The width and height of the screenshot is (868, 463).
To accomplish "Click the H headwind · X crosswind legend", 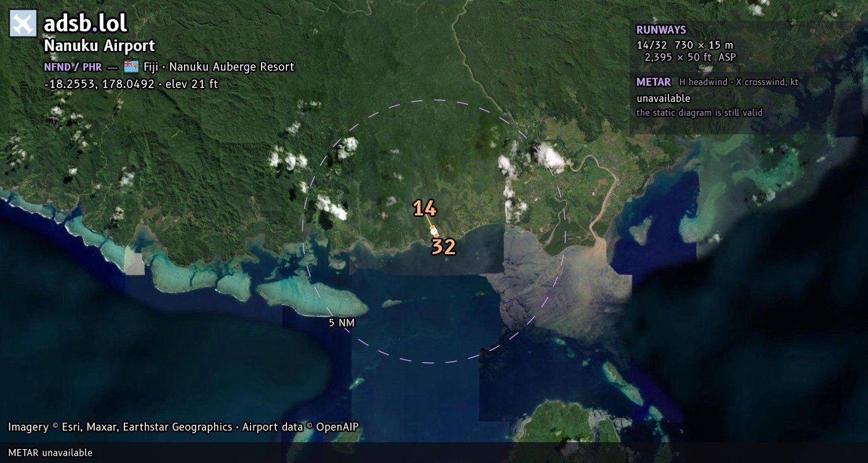I will click(x=739, y=82).
